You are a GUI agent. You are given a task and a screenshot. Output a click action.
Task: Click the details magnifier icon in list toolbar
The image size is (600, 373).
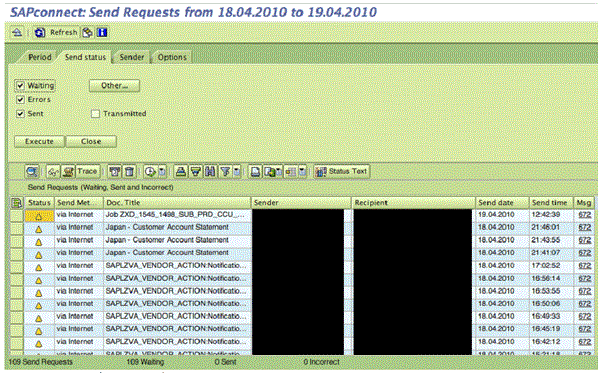click(32, 171)
